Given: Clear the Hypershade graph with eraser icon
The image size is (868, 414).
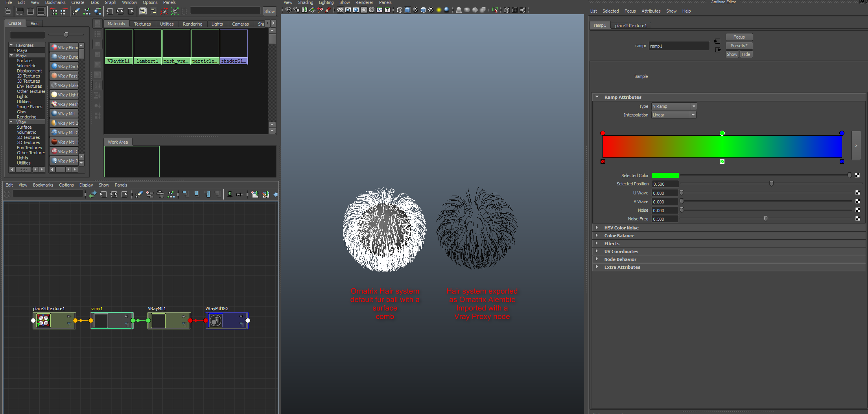Looking at the screenshot, I should 76,11.
